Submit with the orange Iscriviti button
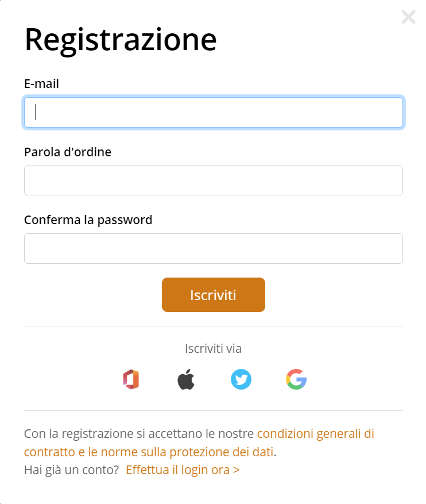The width and height of the screenshot is (426, 504). [214, 295]
